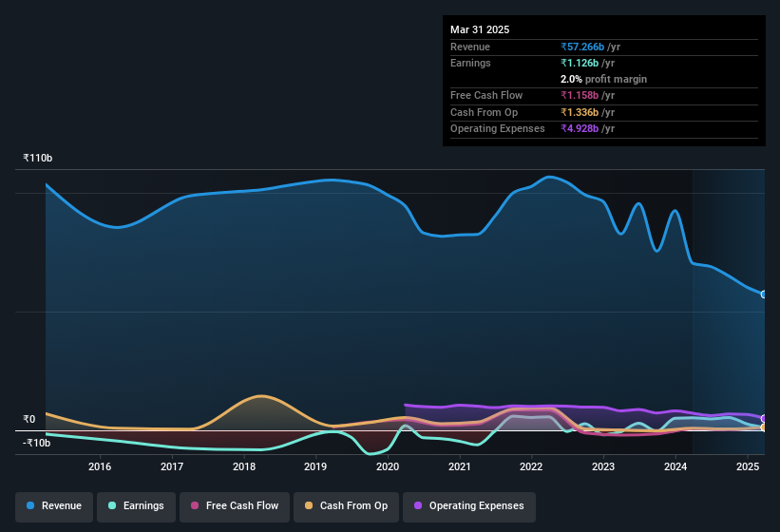Screen dimensions: 780x532
Task: Toggle the Cash From Op legend button
Action: tap(346, 506)
